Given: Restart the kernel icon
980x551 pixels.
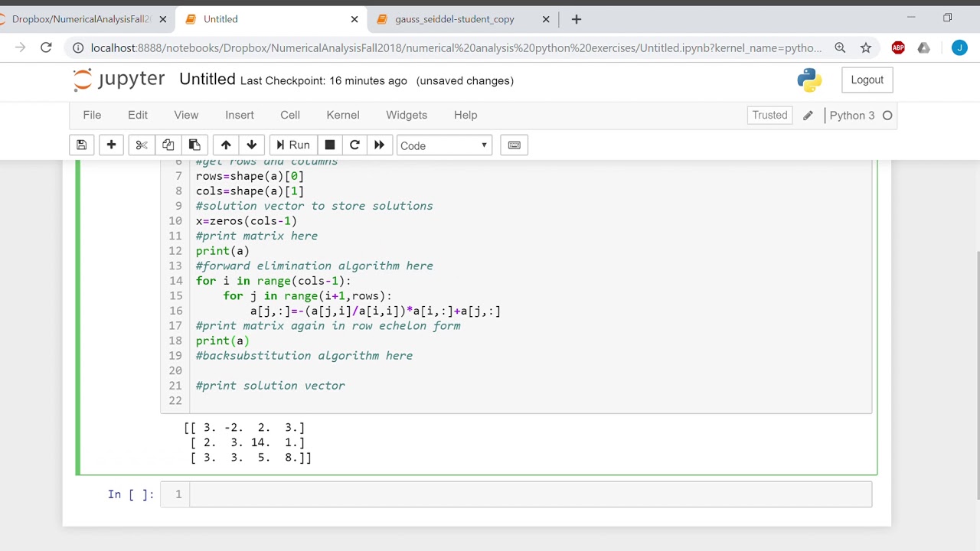Looking at the screenshot, I should tap(354, 145).
